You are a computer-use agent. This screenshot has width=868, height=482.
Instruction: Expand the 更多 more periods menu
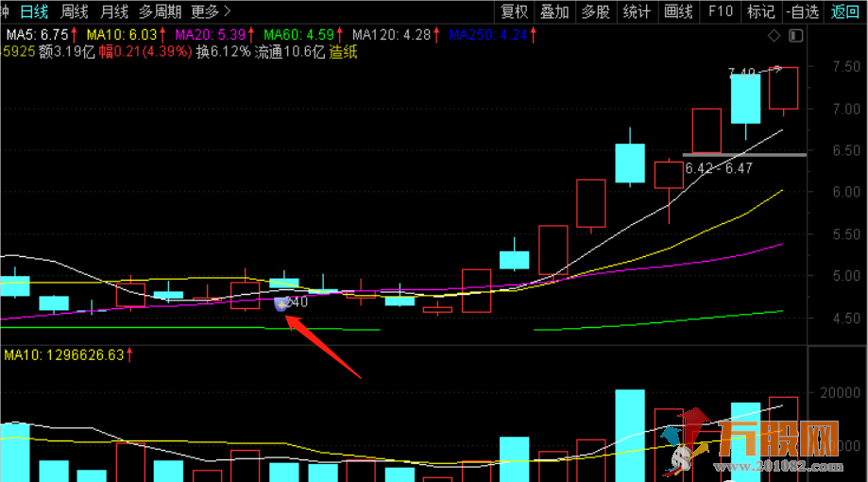click(x=211, y=11)
